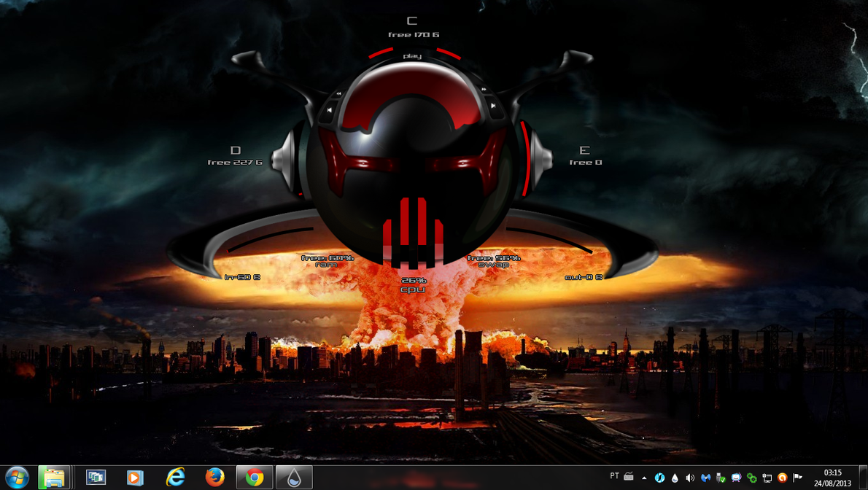Select the fast-forward control on the orb player

[x=484, y=90]
